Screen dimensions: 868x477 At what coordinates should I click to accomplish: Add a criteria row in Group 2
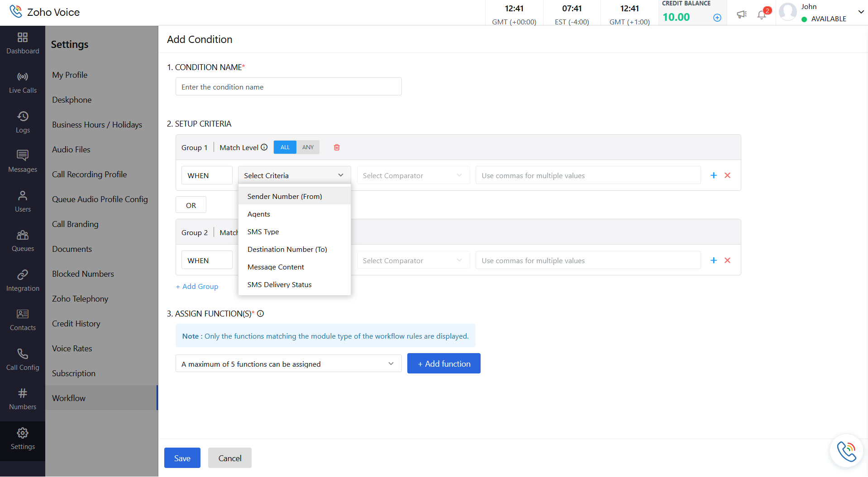714,260
